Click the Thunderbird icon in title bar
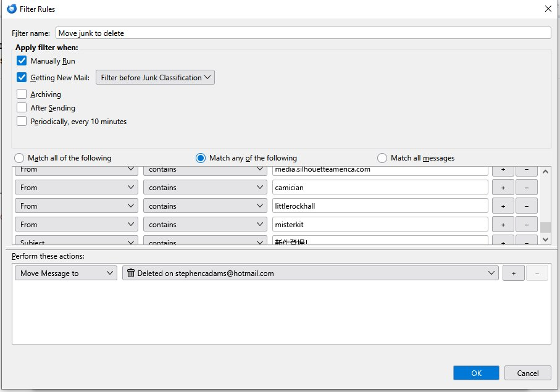 [10, 9]
